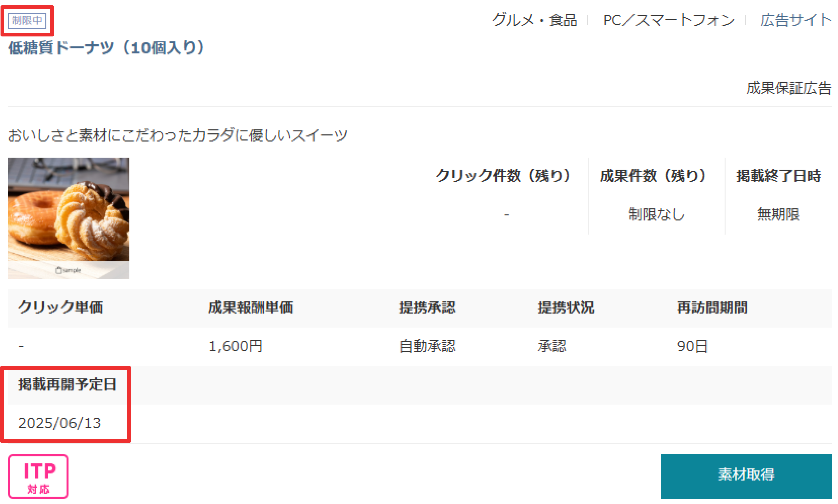Screen dimensions: 838x504
Task: Click the product description おいしさと素材 text
Action: coord(177,135)
